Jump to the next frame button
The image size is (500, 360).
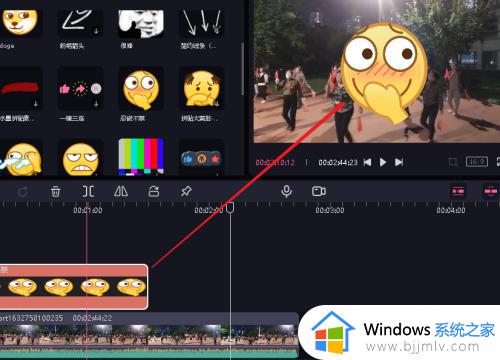coord(399,162)
